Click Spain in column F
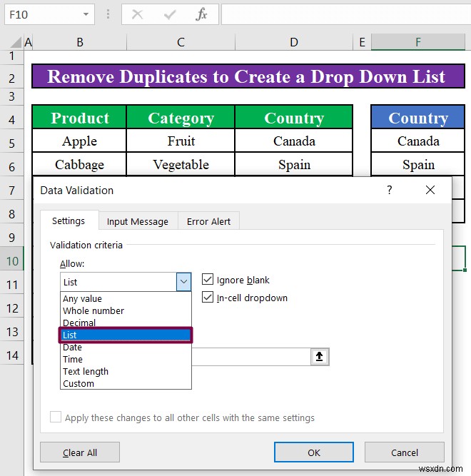This screenshot has width=471, height=476. point(418,165)
